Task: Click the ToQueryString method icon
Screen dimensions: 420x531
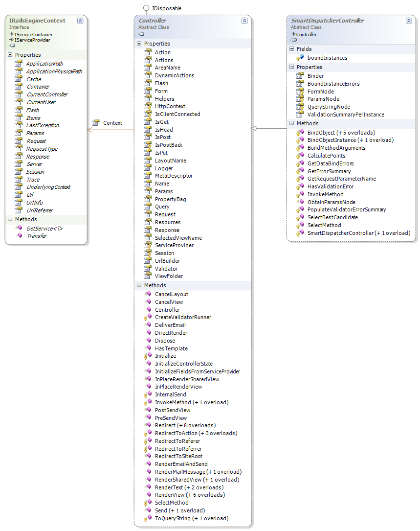Action: [148, 518]
